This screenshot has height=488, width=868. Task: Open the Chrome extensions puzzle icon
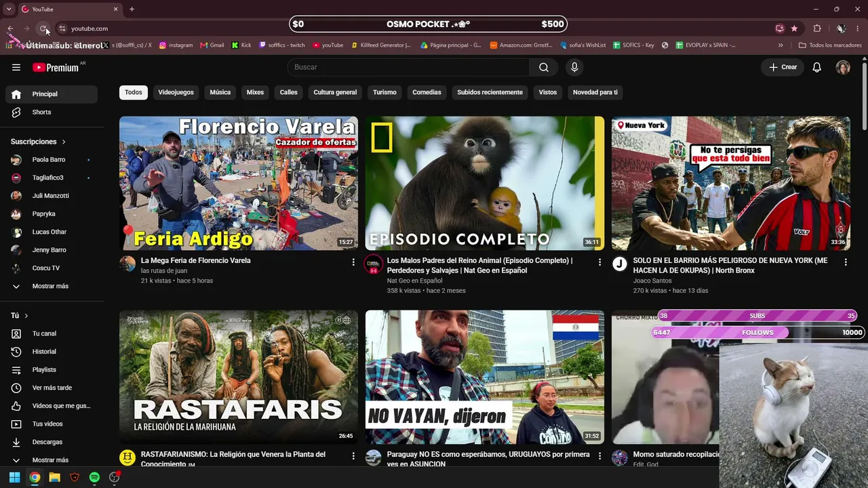tap(817, 28)
